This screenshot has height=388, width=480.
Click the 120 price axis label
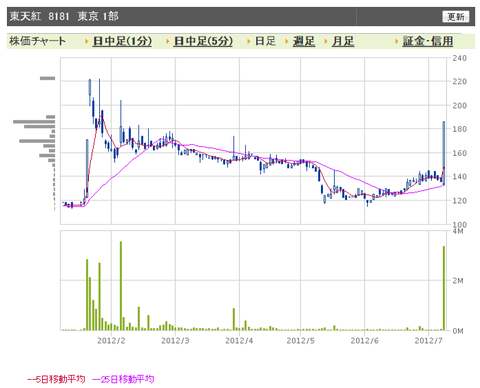459,201
